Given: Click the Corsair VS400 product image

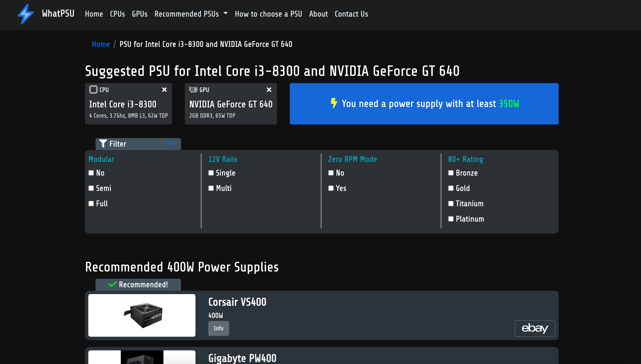Looking at the screenshot, I should point(142,315).
